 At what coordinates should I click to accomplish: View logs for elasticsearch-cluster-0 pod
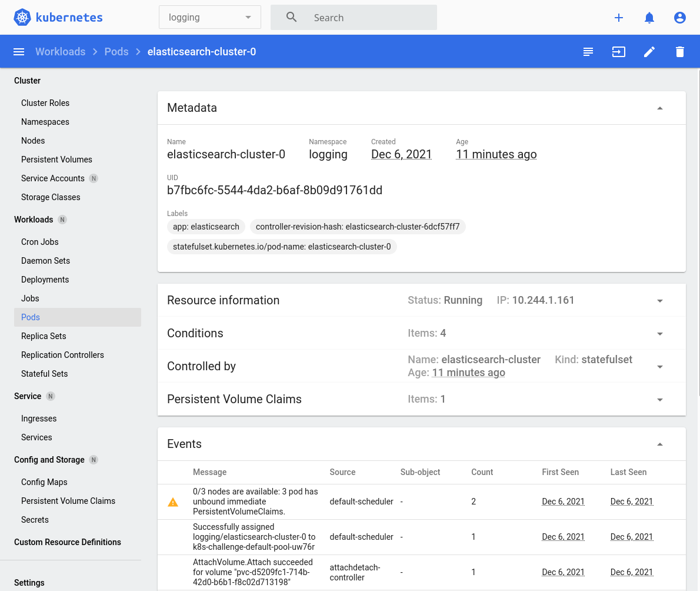pyautogui.click(x=588, y=52)
